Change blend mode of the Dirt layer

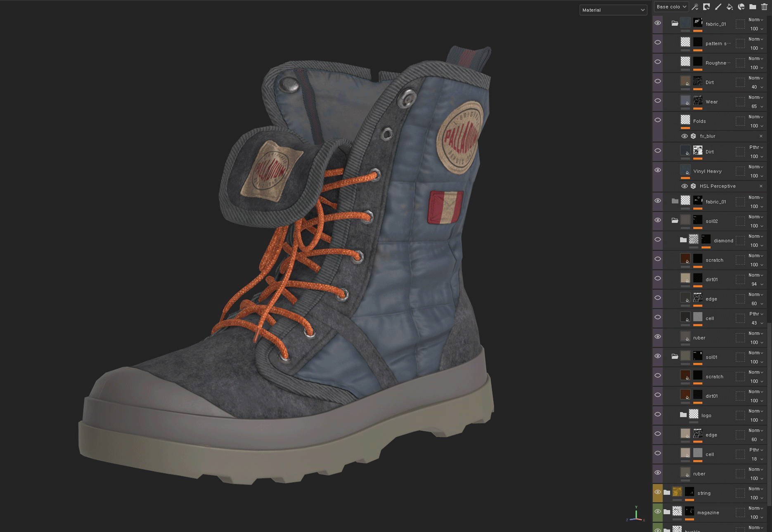(x=755, y=78)
